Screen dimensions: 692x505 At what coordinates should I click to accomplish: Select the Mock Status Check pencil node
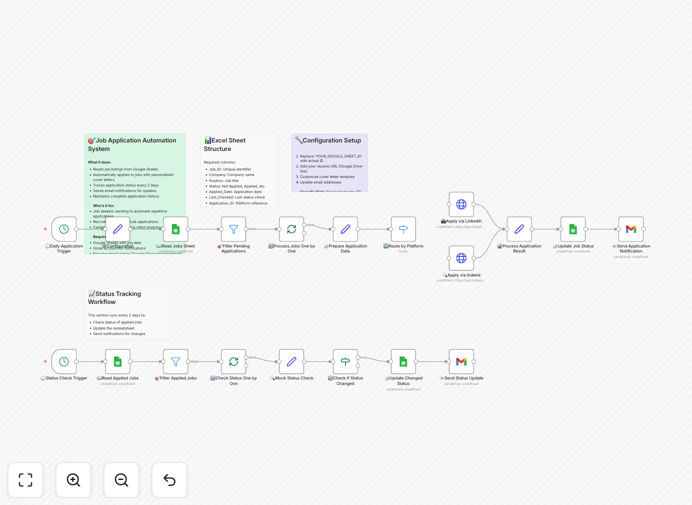coord(291,362)
